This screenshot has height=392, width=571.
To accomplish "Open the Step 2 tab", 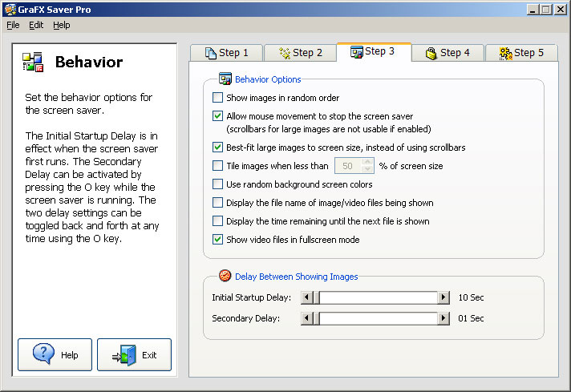I will click(301, 53).
